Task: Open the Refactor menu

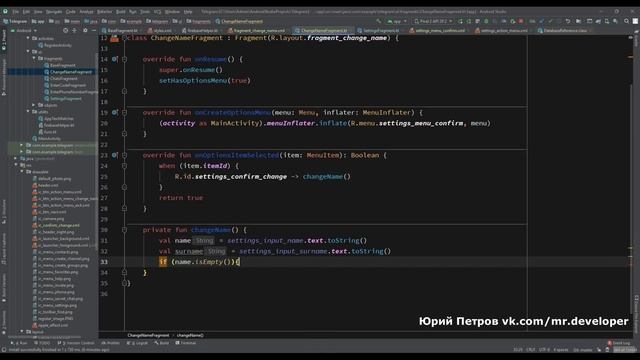Action: pyautogui.click(x=104, y=11)
